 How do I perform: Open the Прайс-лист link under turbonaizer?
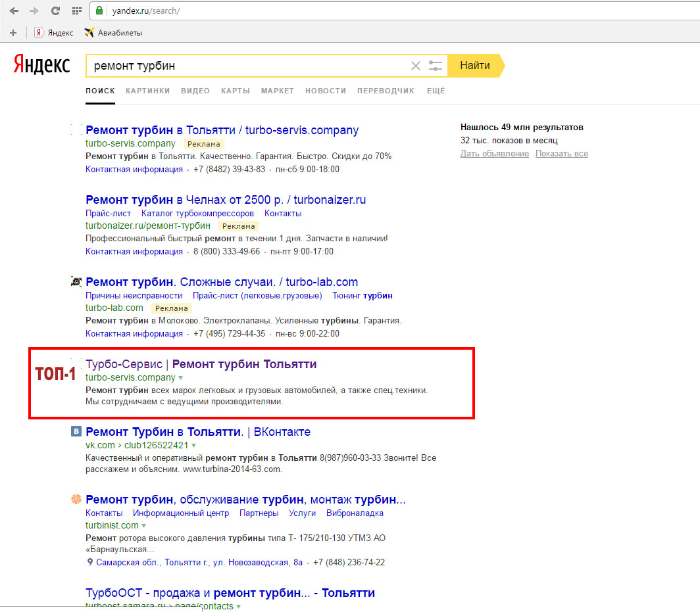108,213
